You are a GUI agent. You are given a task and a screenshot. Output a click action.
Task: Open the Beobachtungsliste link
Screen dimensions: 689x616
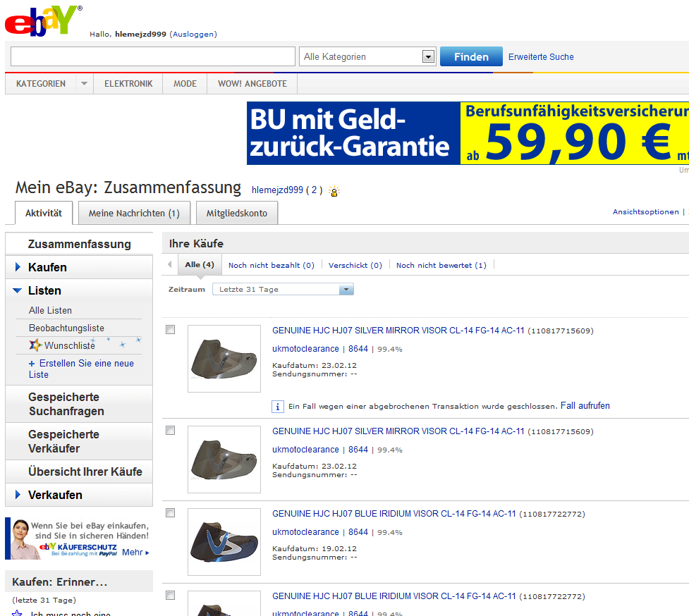(66, 328)
